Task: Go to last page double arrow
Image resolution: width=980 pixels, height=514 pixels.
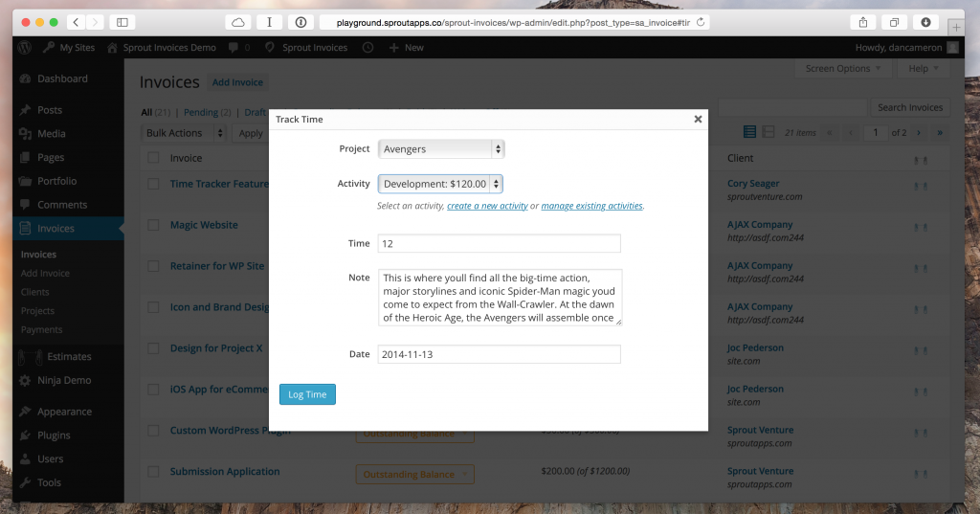Action: (x=940, y=132)
